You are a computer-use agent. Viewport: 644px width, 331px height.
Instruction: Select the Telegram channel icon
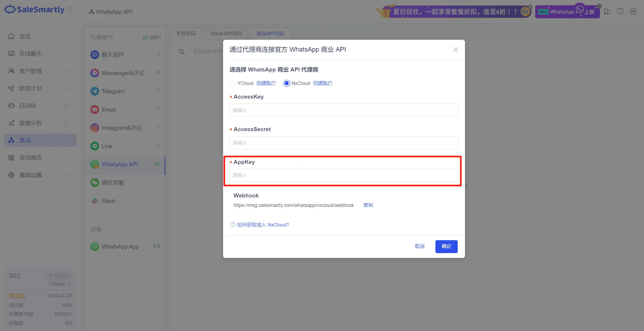[x=95, y=91]
